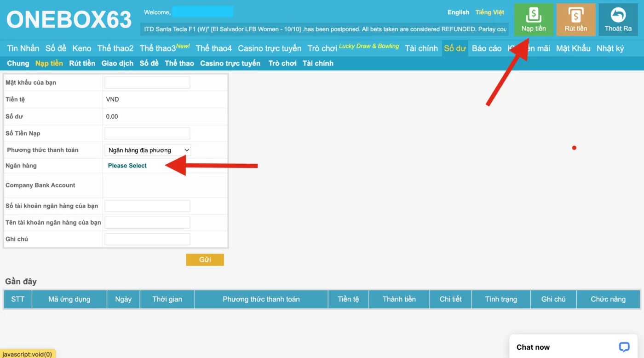Click the Mật khẩu của bạn field
644x358 pixels.
(x=147, y=83)
